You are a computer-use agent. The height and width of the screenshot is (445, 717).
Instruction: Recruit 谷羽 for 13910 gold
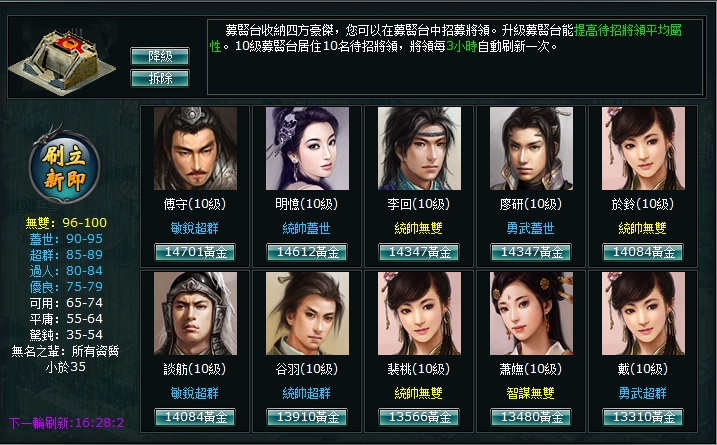click(x=307, y=417)
